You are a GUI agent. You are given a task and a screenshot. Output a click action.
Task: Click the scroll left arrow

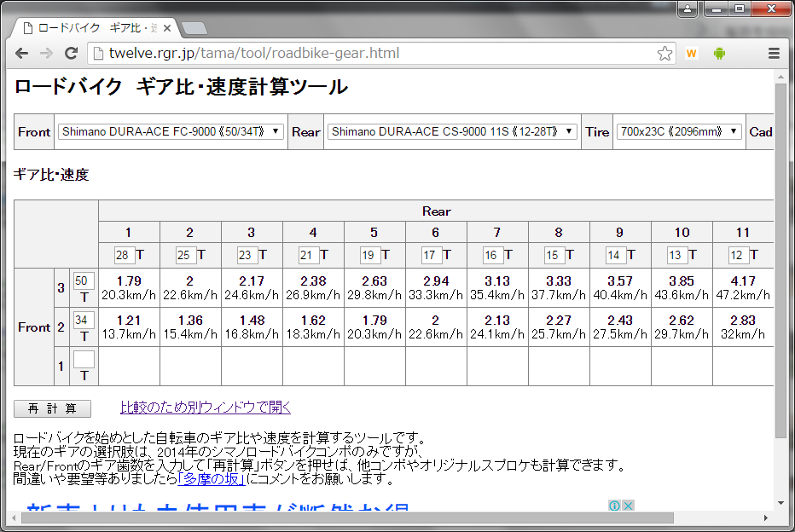(x=14, y=518)
